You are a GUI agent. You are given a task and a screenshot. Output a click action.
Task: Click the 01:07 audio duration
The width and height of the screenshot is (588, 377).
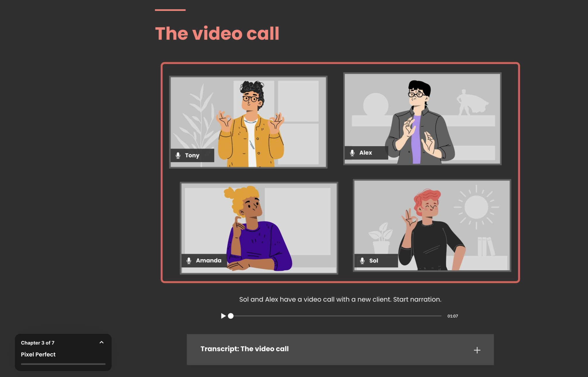click(x=452, y=316)
